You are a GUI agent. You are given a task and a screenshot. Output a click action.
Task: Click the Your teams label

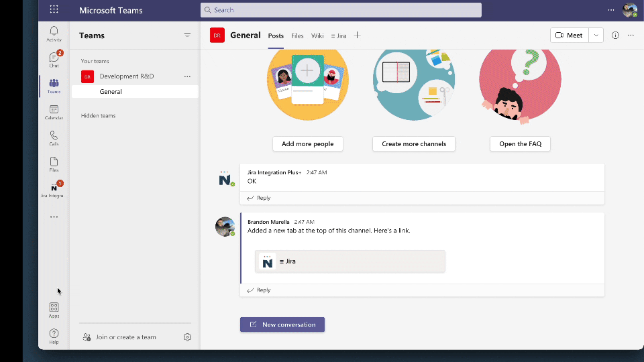click(x=95, y=61)
